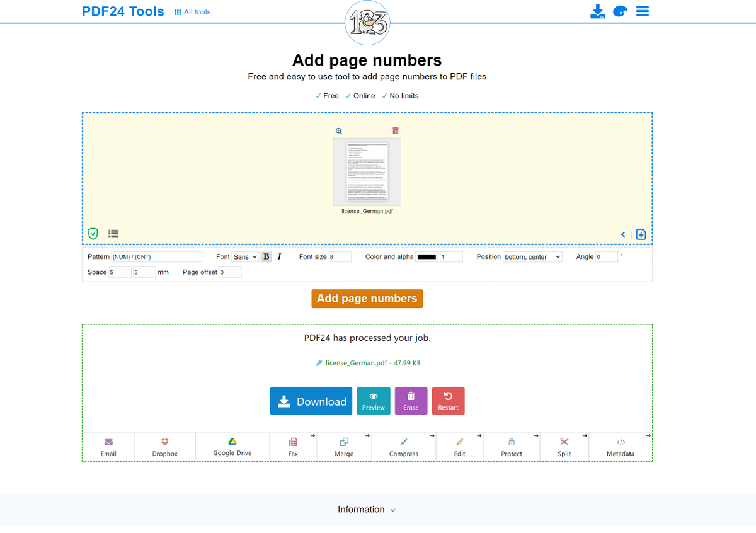Toggle bold font style
The height and width of the screenshot is (533, 756).
pyautogui.click(x=266, y=256)
